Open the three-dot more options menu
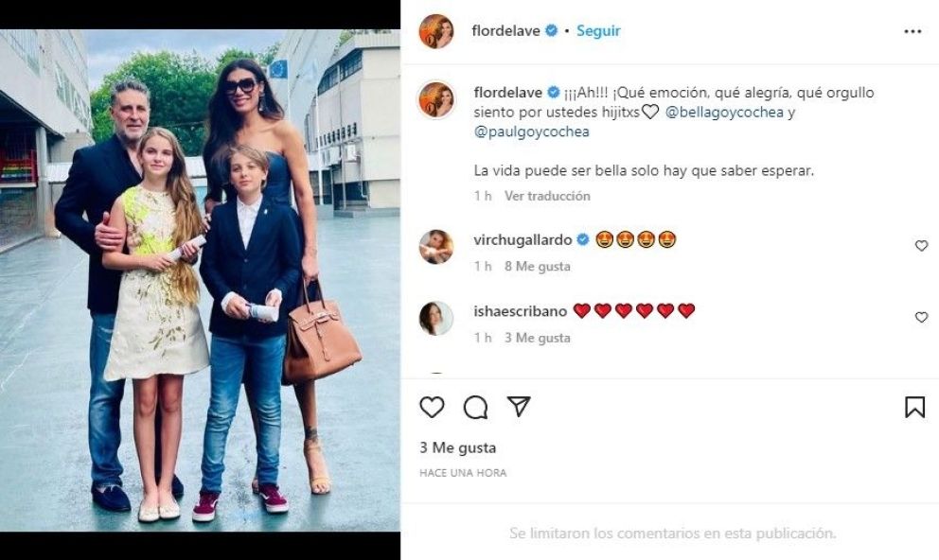The image size is (939, 560). 912,31
